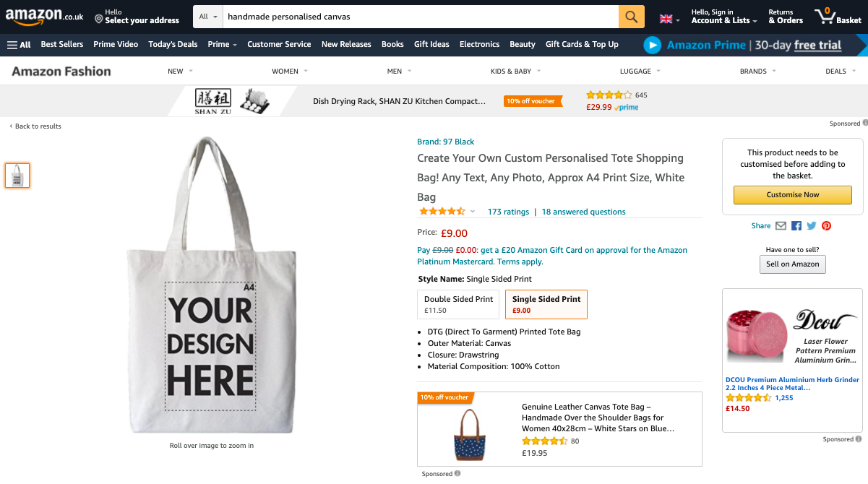This screenshot has width=868, height=484.
Task: Click the Amazon Prime play icon
Action: (x=653, y=44)
